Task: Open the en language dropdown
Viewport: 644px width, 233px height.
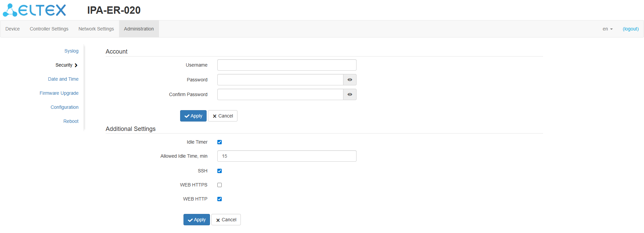Action: coord(607,29)
